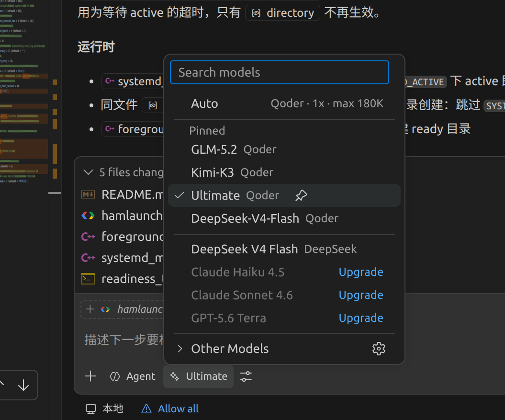This screenshot has height=420, width=505.
Task: Open the README.md changed file
Action: tap(123, 195)
